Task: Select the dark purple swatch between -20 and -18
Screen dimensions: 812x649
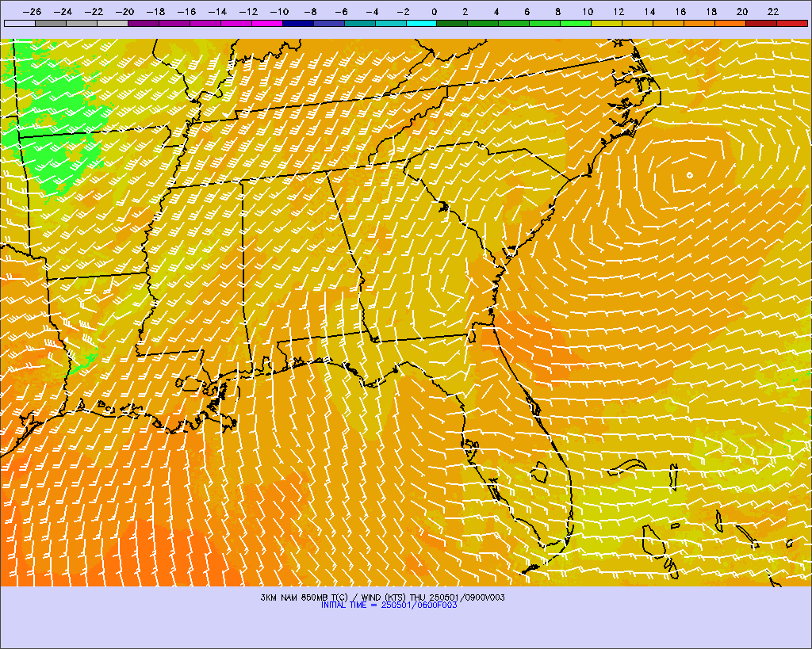Action: 144,23
